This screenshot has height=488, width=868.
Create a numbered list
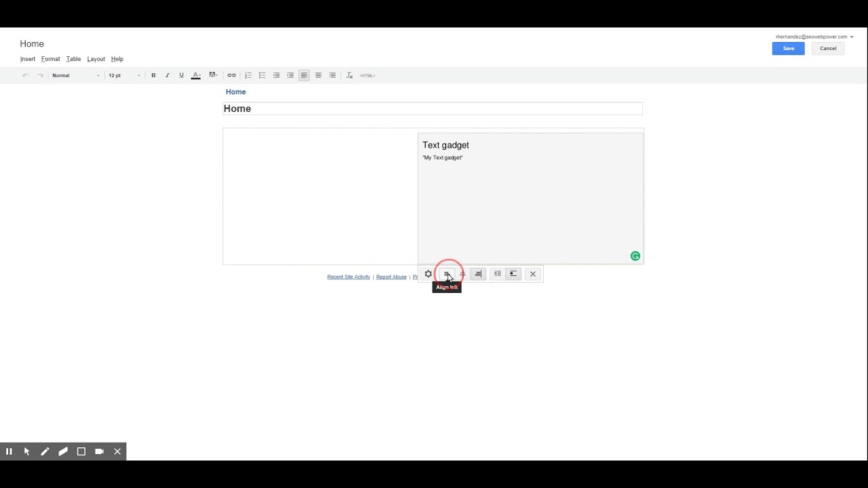point(248,75)
